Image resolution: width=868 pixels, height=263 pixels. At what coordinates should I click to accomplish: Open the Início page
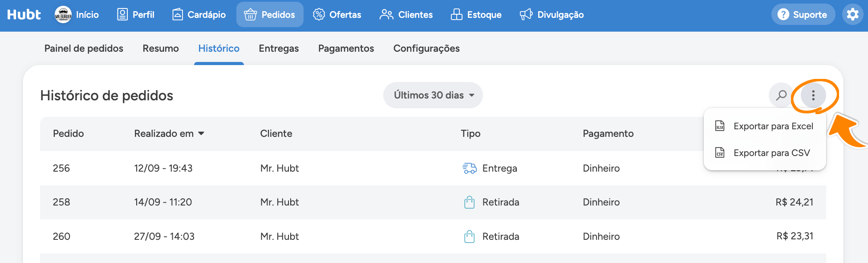coord(87,15)
